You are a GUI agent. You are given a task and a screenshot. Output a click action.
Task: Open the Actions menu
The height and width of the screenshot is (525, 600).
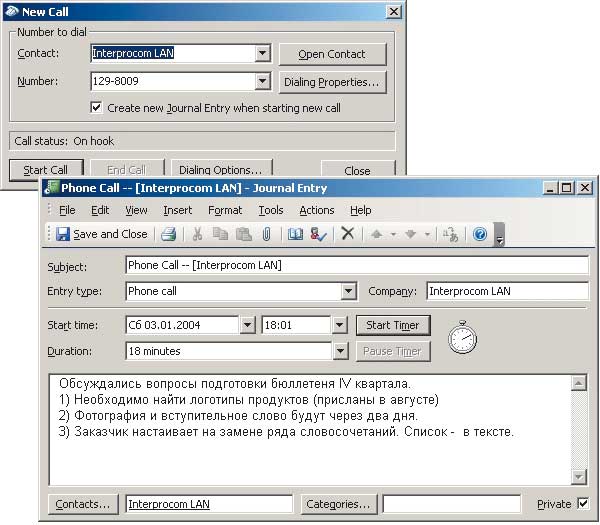(316, 210)
